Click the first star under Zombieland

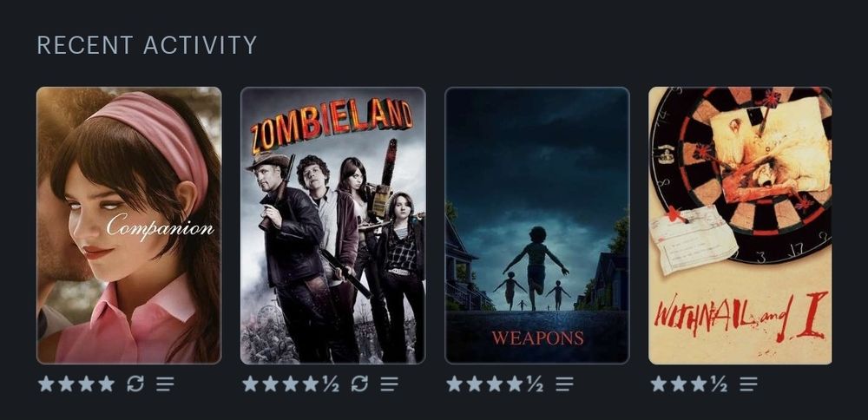click(x=250, y=384)
